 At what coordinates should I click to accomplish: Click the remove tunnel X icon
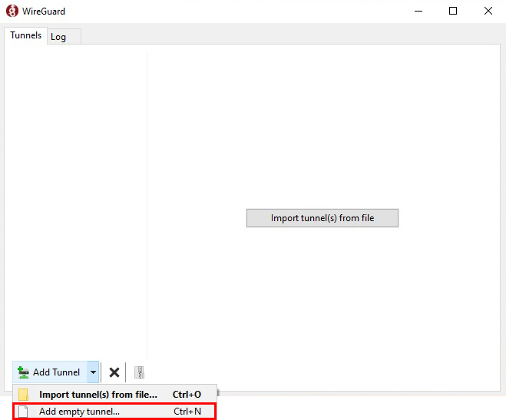point(114,372)
